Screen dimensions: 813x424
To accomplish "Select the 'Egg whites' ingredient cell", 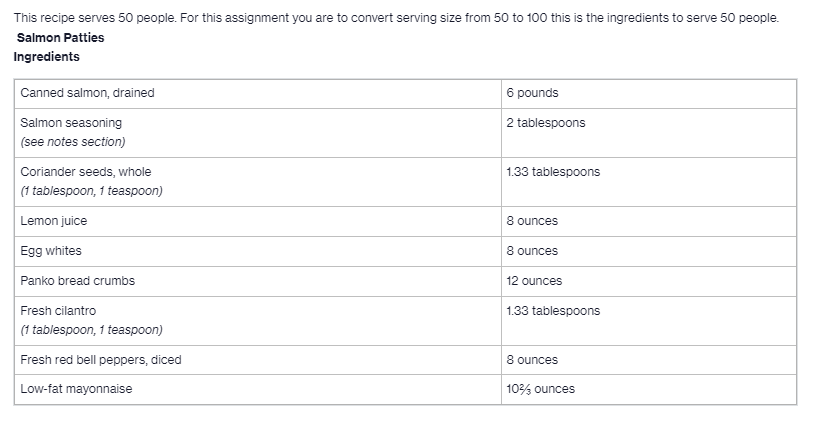I will click(51, 251).
